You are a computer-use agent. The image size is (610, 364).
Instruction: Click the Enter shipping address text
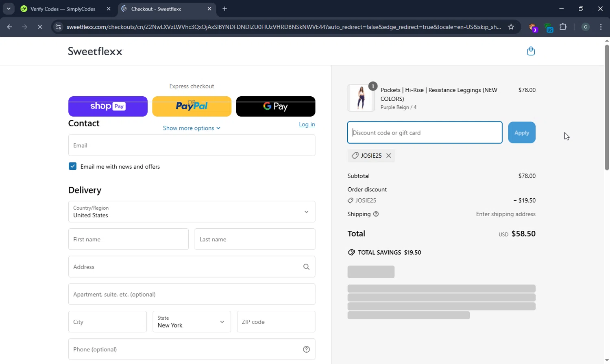(x=505, y=214)
